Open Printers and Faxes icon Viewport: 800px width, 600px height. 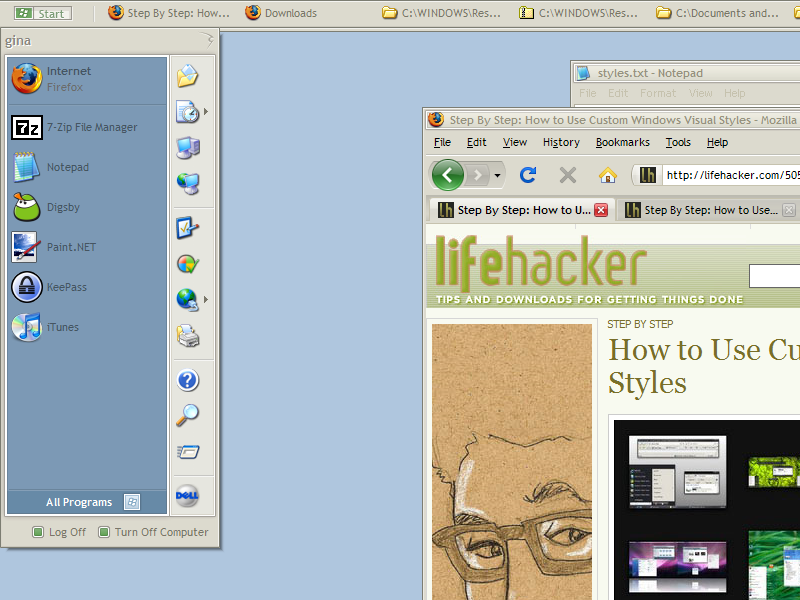[188, 335]
